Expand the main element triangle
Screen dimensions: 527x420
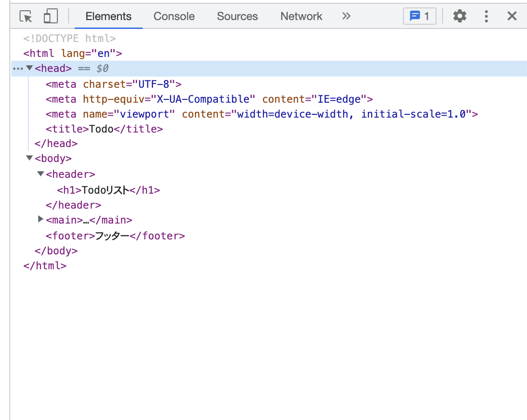41,219
